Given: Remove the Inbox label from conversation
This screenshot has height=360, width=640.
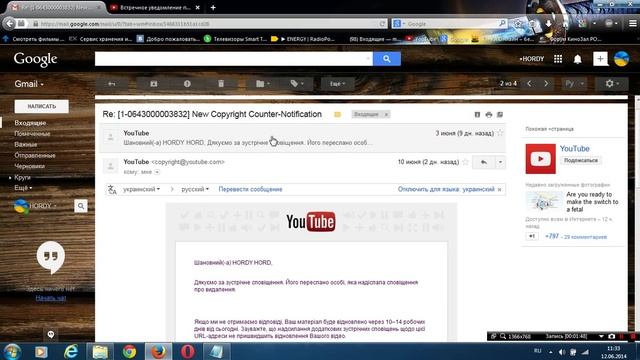Looking at the screenshot, I should [x=386, y=115].
